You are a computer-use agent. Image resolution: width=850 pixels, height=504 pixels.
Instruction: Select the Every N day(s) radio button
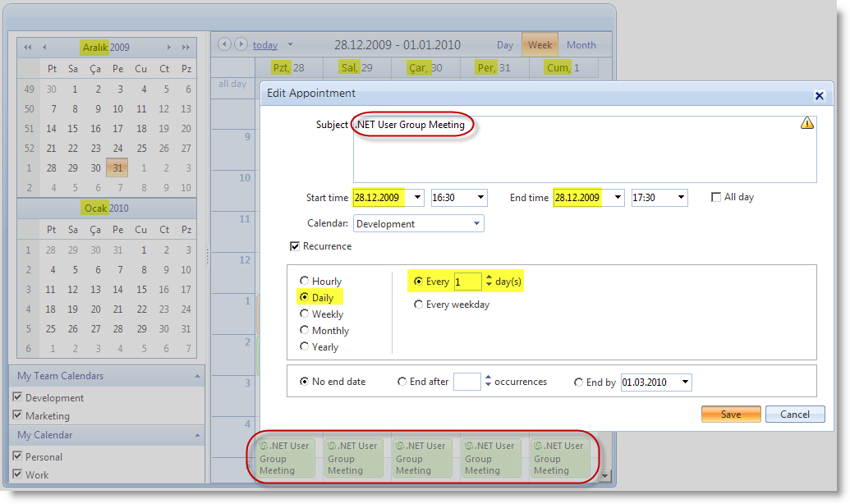418,282
